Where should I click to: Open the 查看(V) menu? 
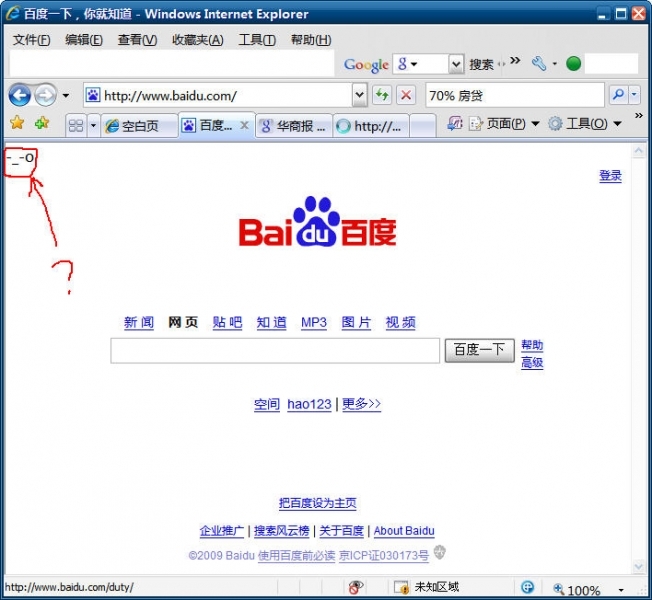click(x=137, y=40)
